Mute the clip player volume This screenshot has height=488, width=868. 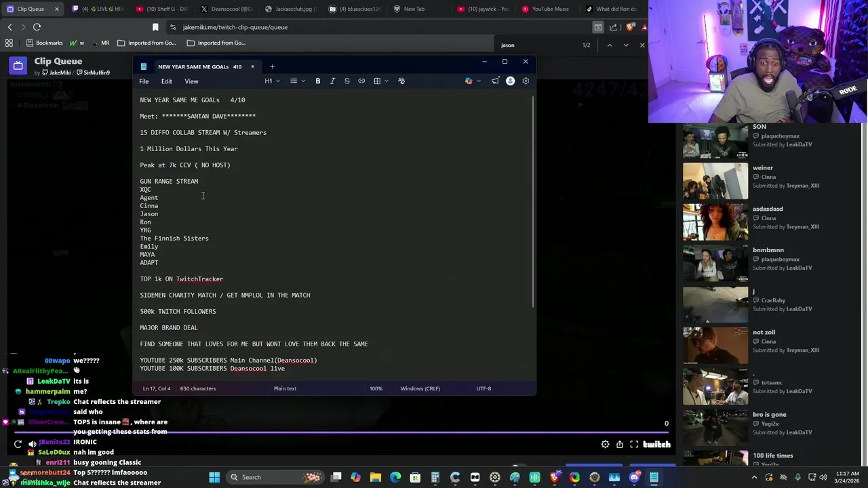click(33, 445)
